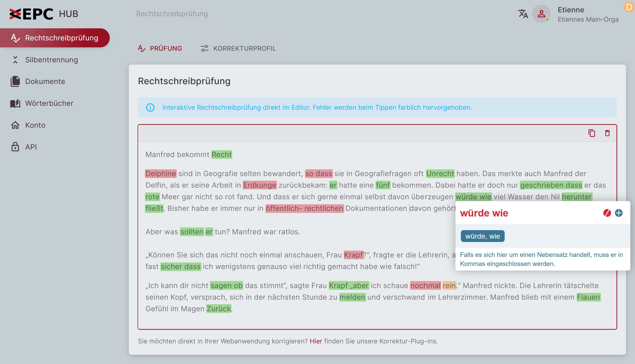The image size is (635, 364).
Task: Delete editor text with the trash icon
Action: tap(607, 133)
